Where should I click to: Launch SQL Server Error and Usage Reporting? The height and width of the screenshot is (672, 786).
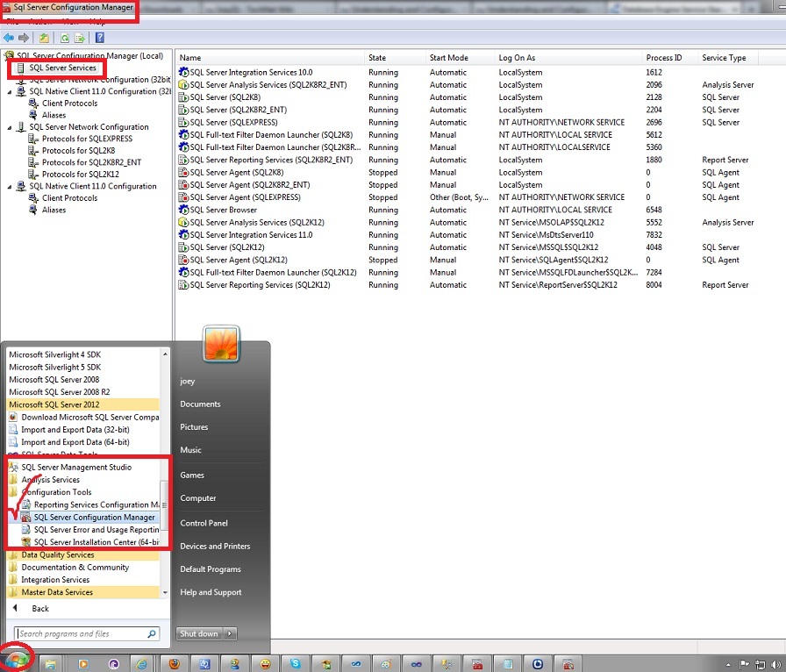point(96,530)
